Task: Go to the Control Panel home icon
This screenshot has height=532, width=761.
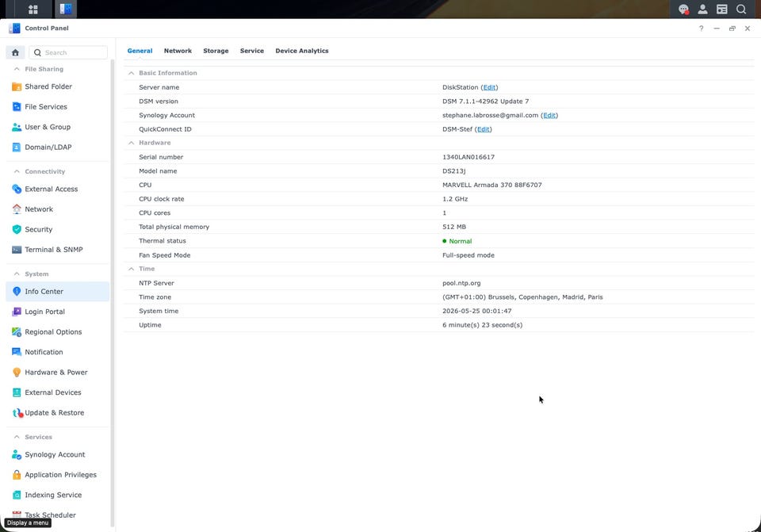Action: pos(16,52)
